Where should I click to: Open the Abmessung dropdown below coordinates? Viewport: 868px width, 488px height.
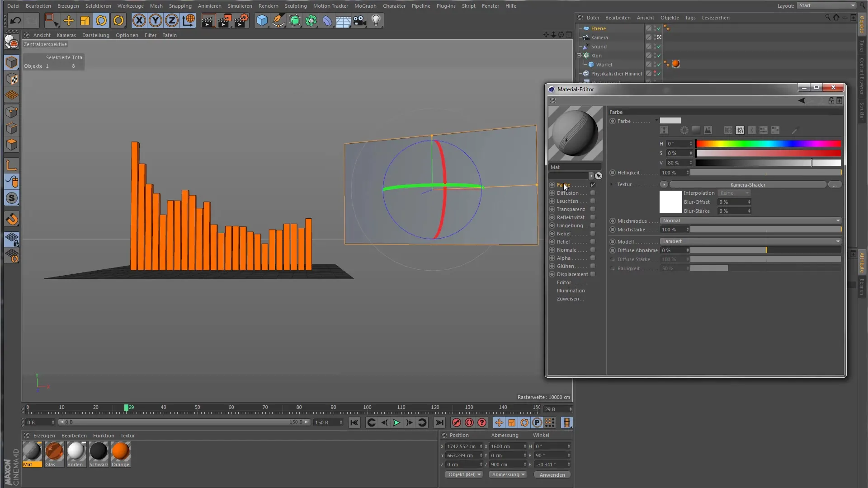[x=508, y=474]
